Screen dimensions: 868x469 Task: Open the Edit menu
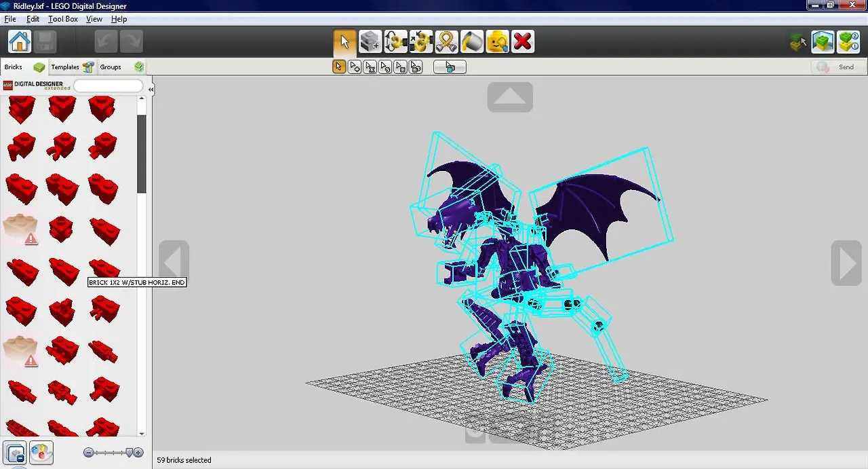33,19
